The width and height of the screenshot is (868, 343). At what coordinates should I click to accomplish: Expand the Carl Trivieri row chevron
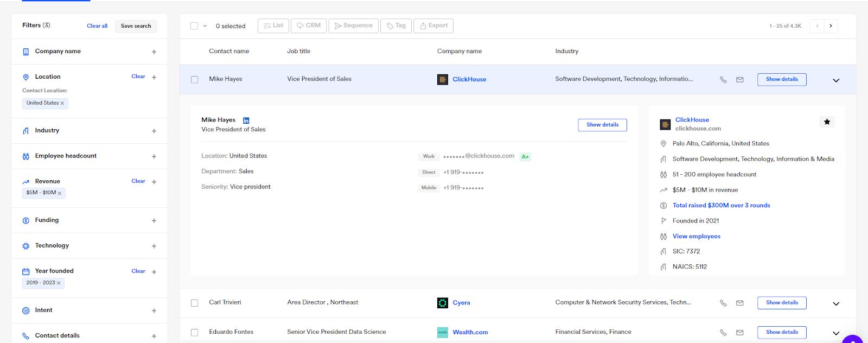point(836,304)
